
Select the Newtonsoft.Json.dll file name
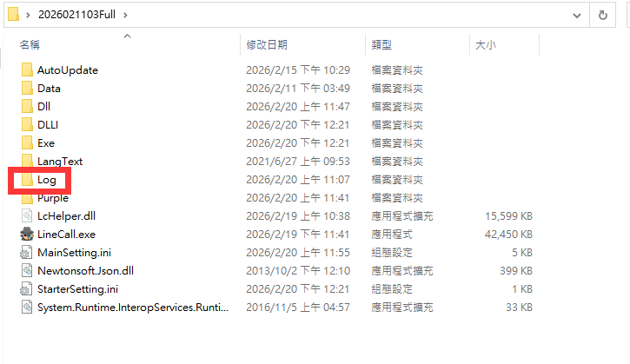pyautogui.click(x=85, y=271)
